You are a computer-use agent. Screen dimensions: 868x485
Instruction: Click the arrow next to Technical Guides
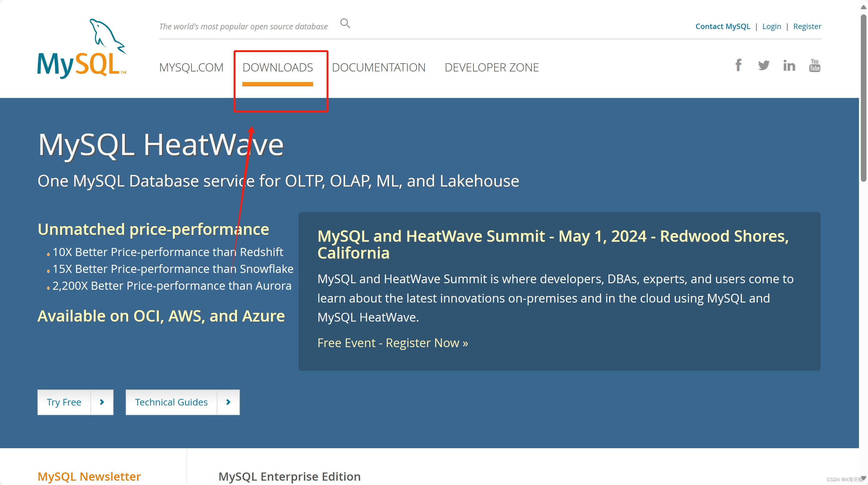pyautogui.click(x=228, y=402)
